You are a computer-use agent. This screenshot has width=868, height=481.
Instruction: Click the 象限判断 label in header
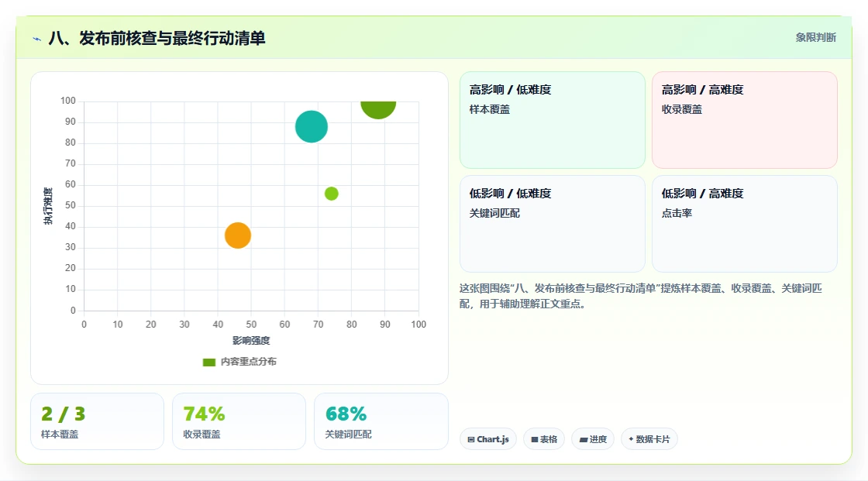point(815,38)
